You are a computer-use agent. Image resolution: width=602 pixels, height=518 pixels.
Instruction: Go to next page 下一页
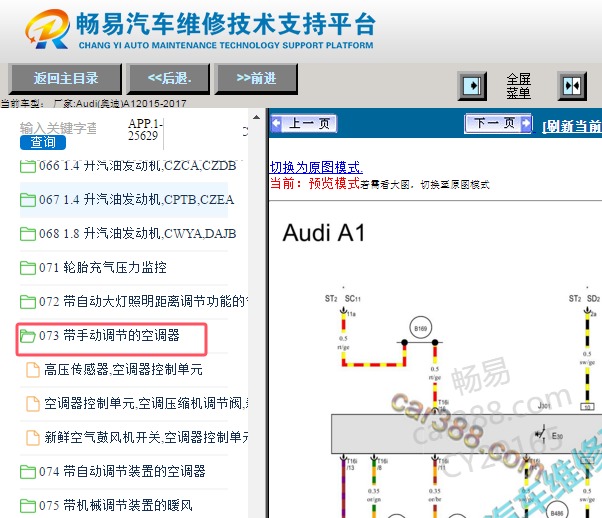click(x=498, y=123)
